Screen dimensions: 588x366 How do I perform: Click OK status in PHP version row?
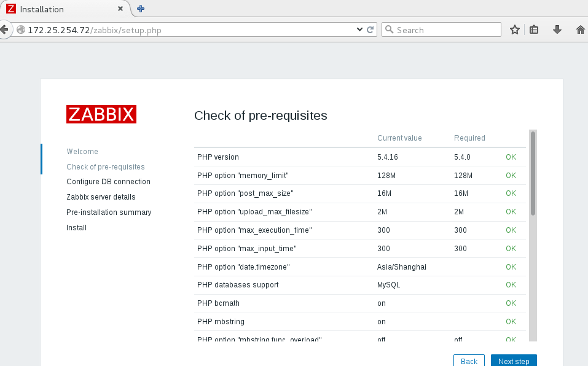coord(511,157)
